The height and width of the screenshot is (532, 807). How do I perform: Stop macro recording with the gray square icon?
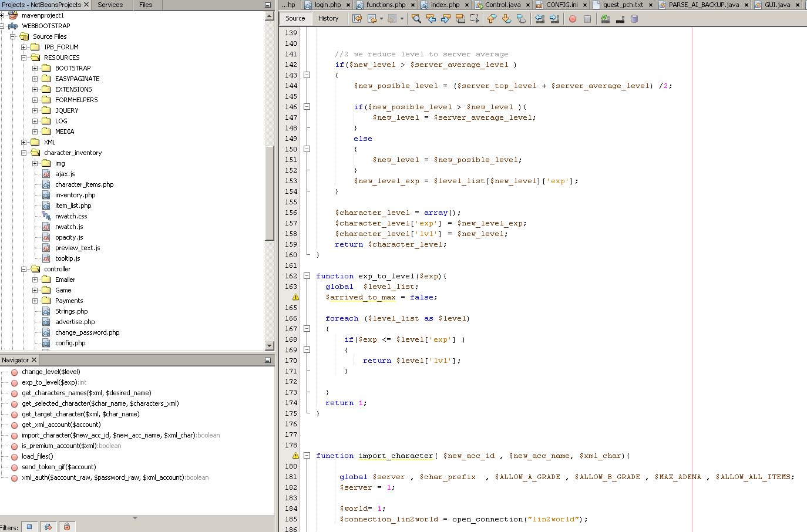pos(587,19)
